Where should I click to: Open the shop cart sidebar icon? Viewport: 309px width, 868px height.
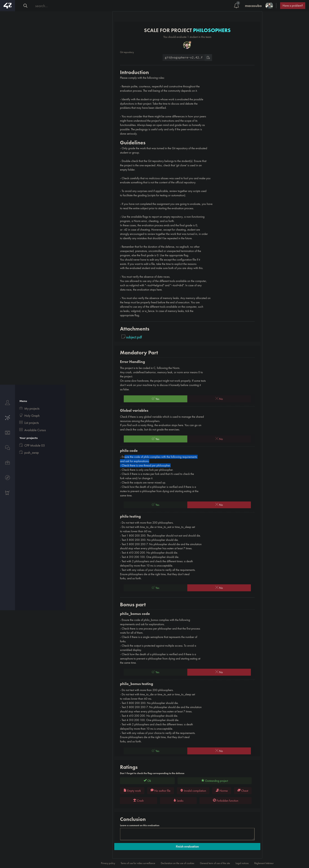7,493
